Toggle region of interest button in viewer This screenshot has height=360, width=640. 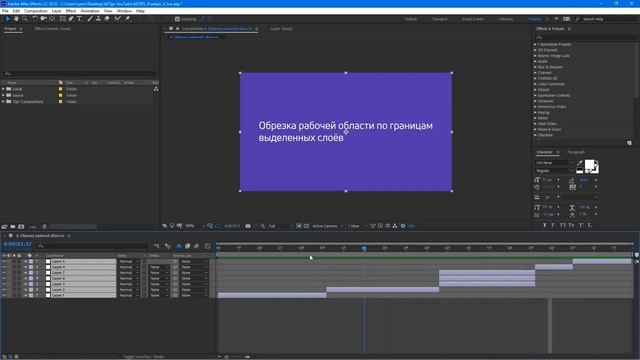tap(299, 226)
